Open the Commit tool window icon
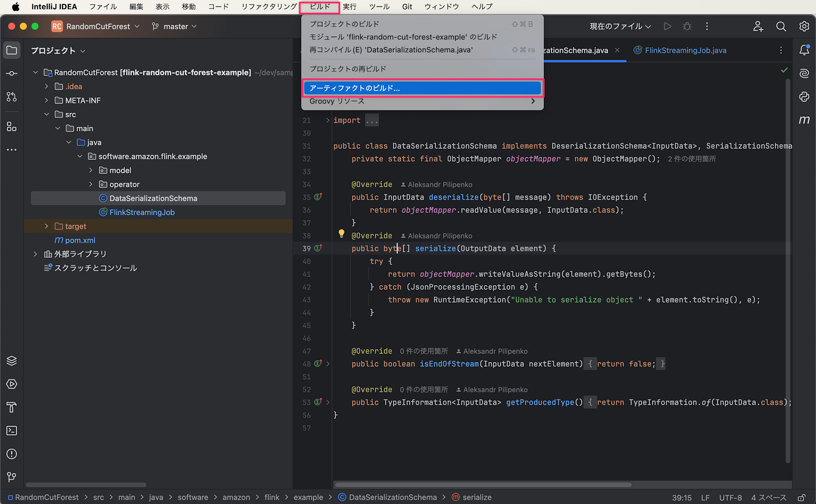Image resolution: width=816 pixels, height=504 pixels. (12, 73)
